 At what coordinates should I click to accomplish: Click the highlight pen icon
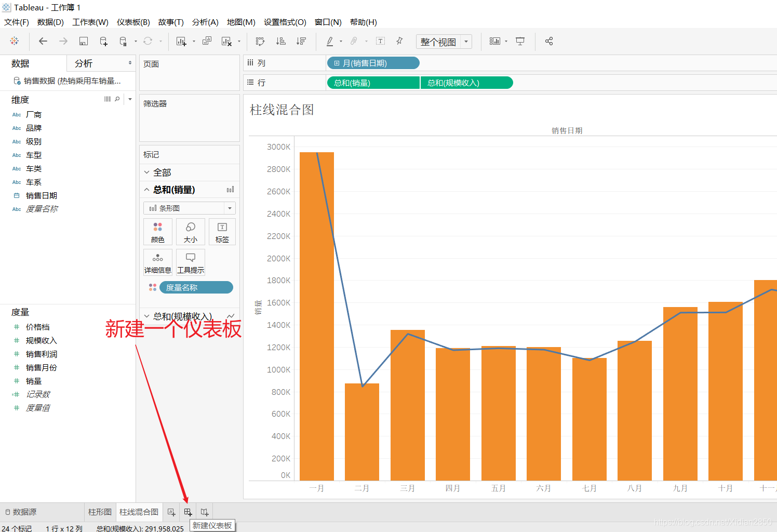(330, 41)
